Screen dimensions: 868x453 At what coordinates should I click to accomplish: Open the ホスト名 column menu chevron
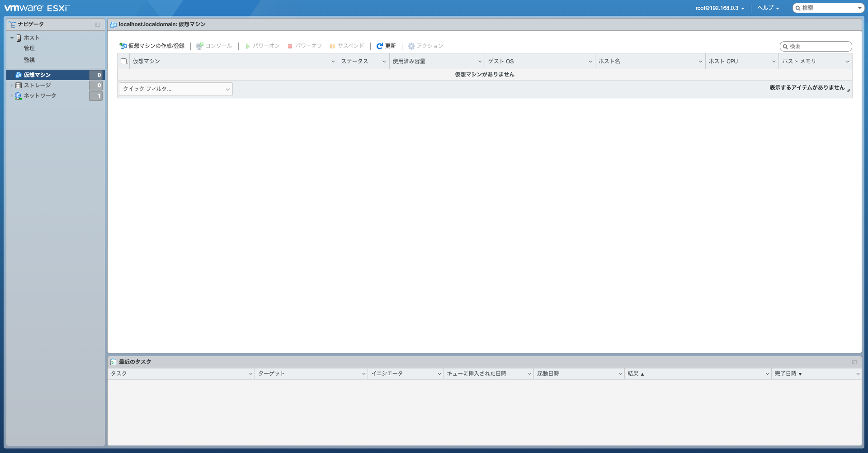pos(701,62)
